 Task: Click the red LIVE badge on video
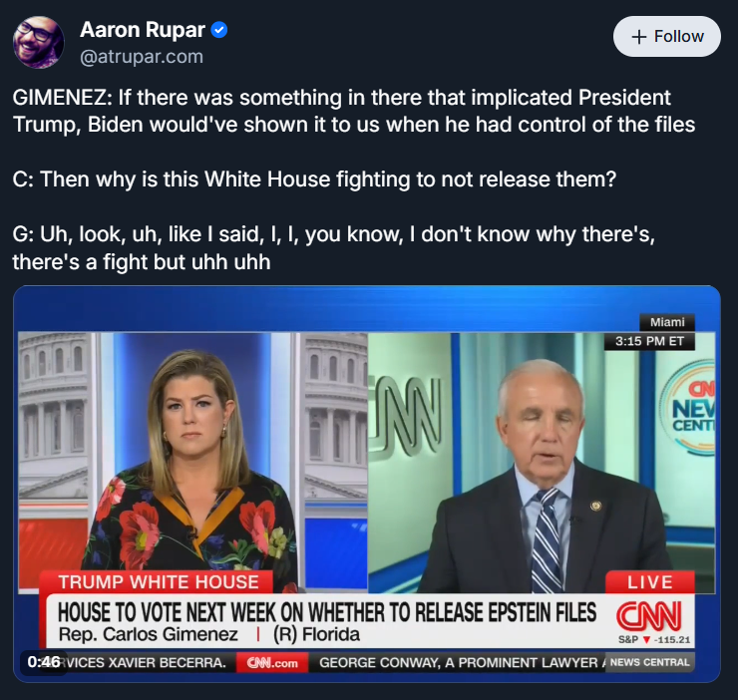coord(649,582)
